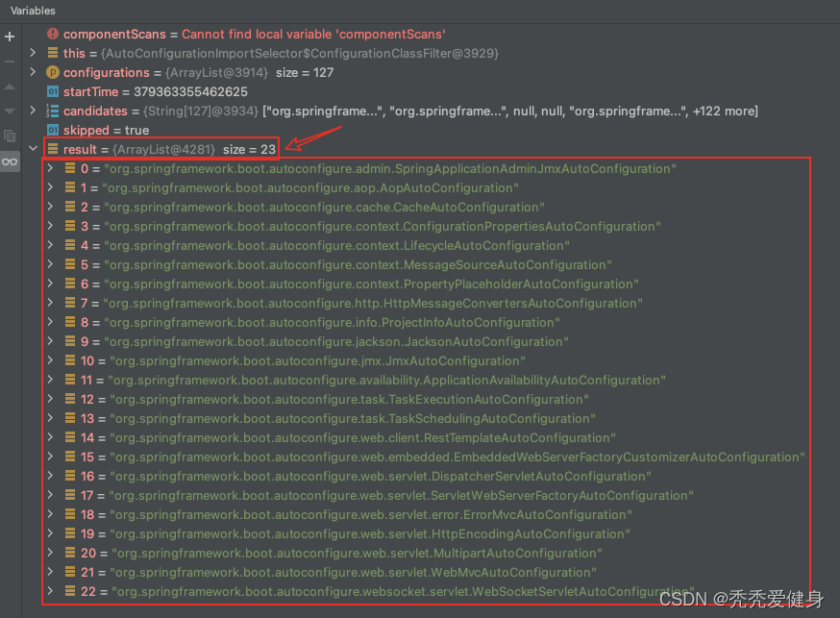Click the Remove Watch minus icon
840x618 pixels.
[10, 62]
